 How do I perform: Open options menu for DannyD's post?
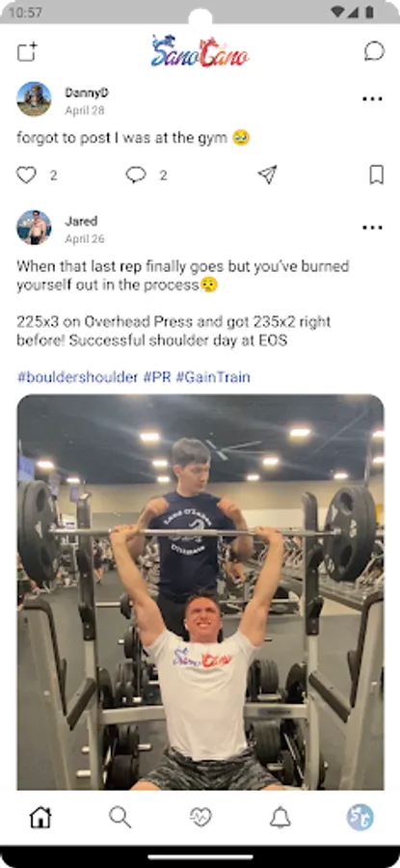[x=372, y=99]
